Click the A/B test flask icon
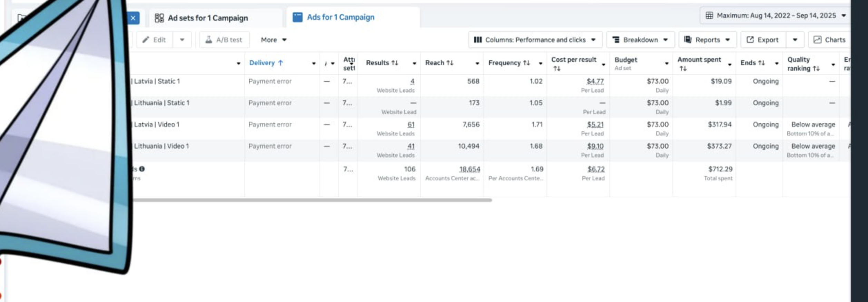 (x=208, y=40)
